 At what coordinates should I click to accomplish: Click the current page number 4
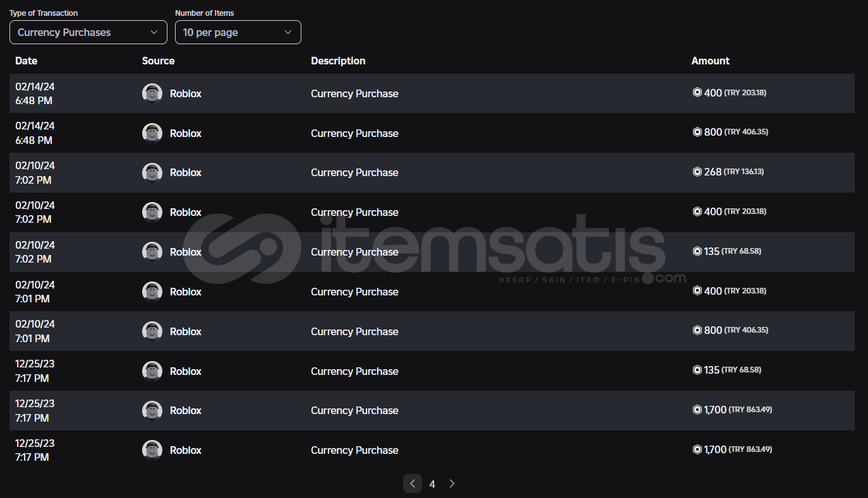click(432, 484)
